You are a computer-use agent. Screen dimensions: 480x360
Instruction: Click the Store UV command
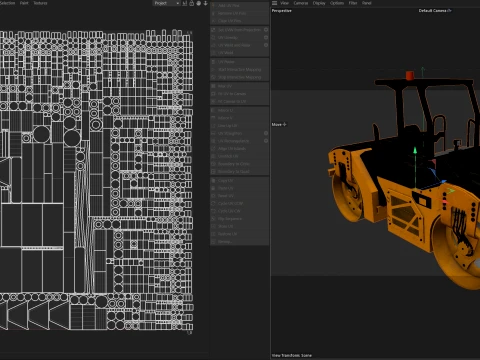pyautogui.click(x=239, y=226)
